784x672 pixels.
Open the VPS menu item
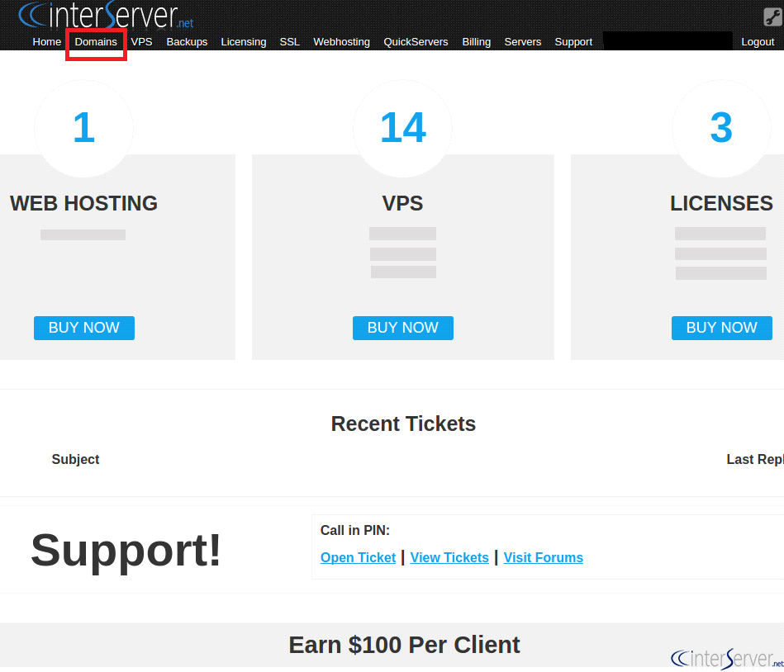[x=141, y=42]
